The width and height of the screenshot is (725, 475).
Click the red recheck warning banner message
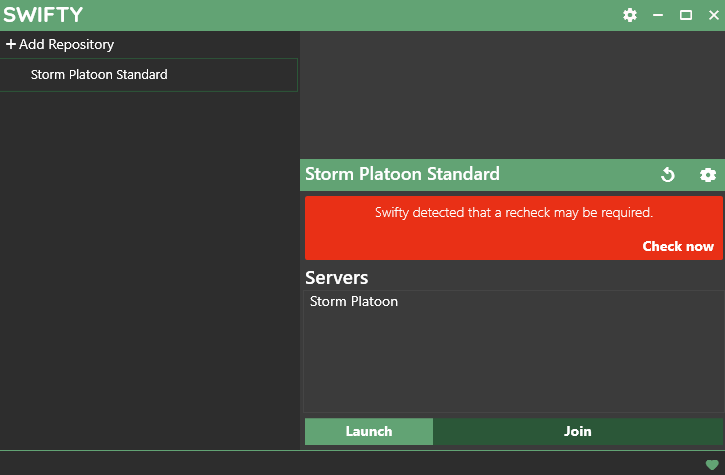(x=513, y=213)
